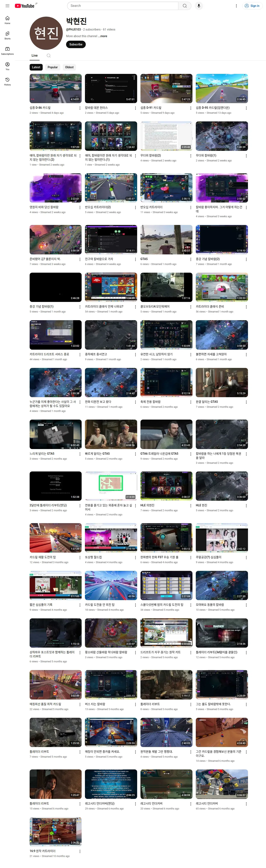Open video titled 중하예프 중서연고
The height and width of the screenshot is (868, 266).
(96, 354)
